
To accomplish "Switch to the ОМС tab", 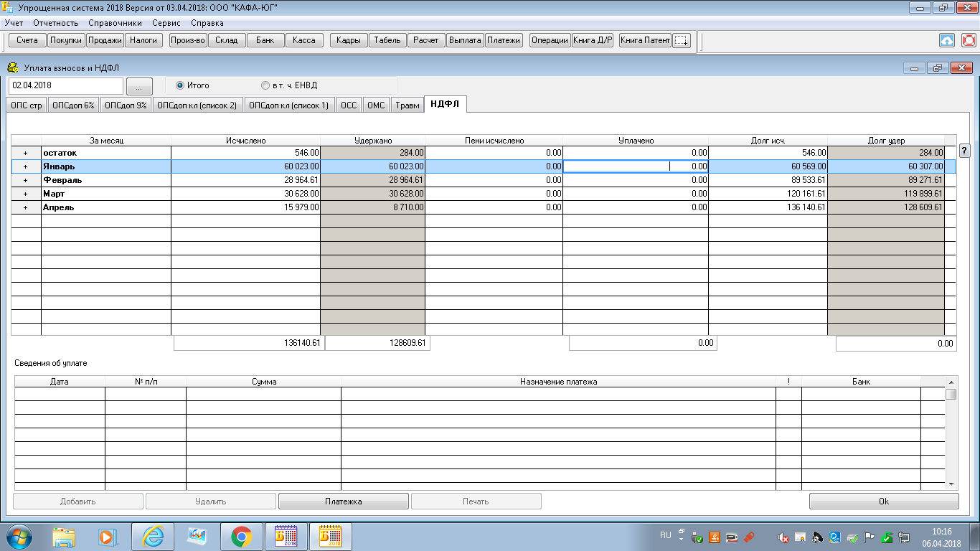I will pyautogui.click(x=376, y=105).
